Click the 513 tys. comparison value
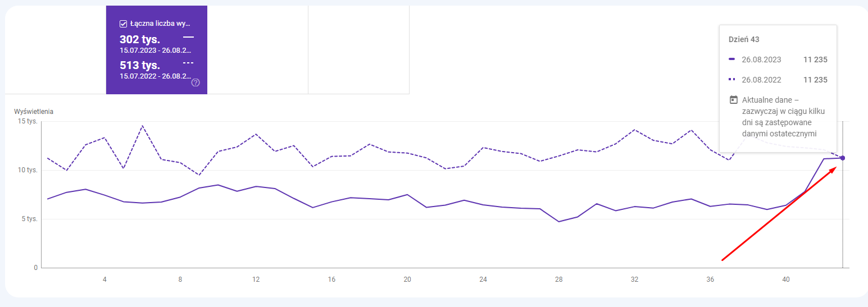The height and width of the screenshot is (307, 868). click(x=140, y=65)
